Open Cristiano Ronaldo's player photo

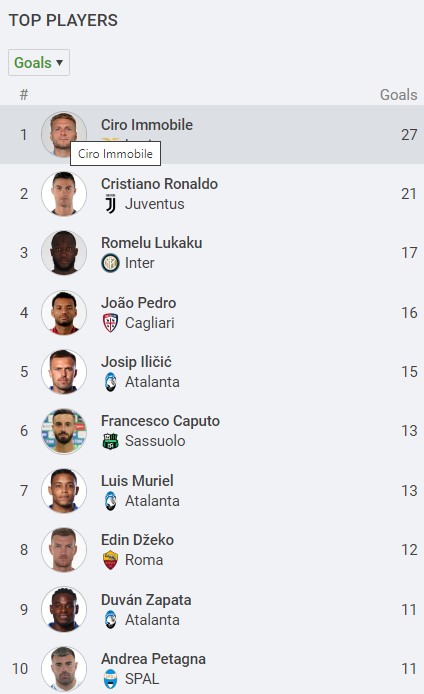[64, 194]
